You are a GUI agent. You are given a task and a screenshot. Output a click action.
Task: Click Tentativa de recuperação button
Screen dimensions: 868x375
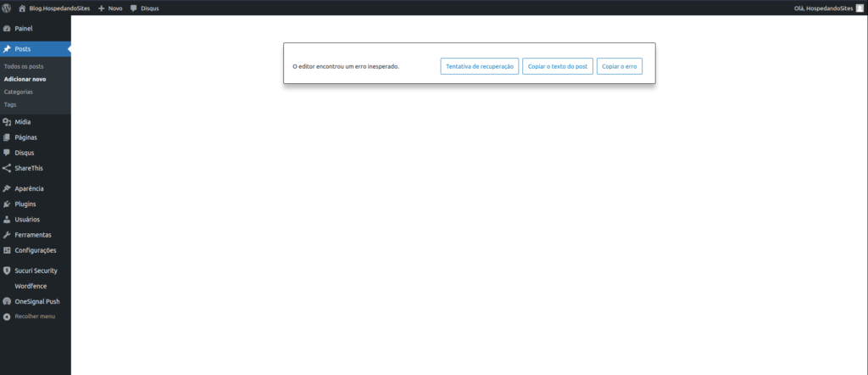pyautogui.click(x=479, y=66)
